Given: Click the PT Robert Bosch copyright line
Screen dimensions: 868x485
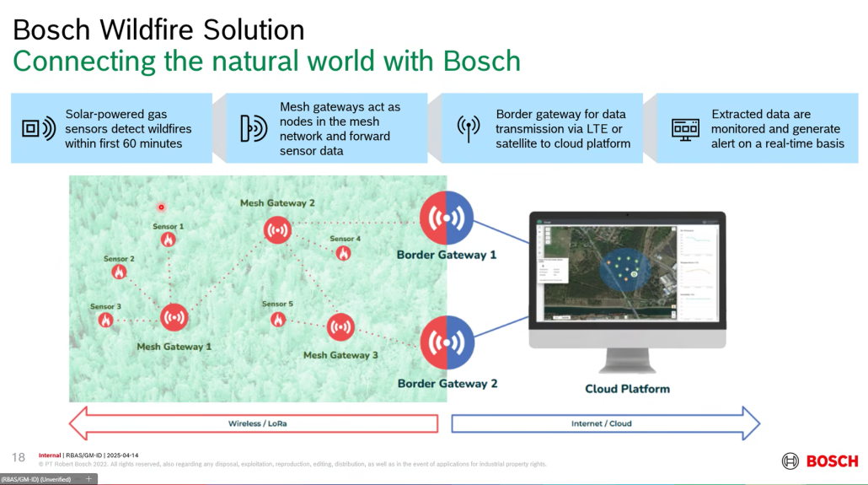Looking at the screenshot, I should [x=292, y=464].
